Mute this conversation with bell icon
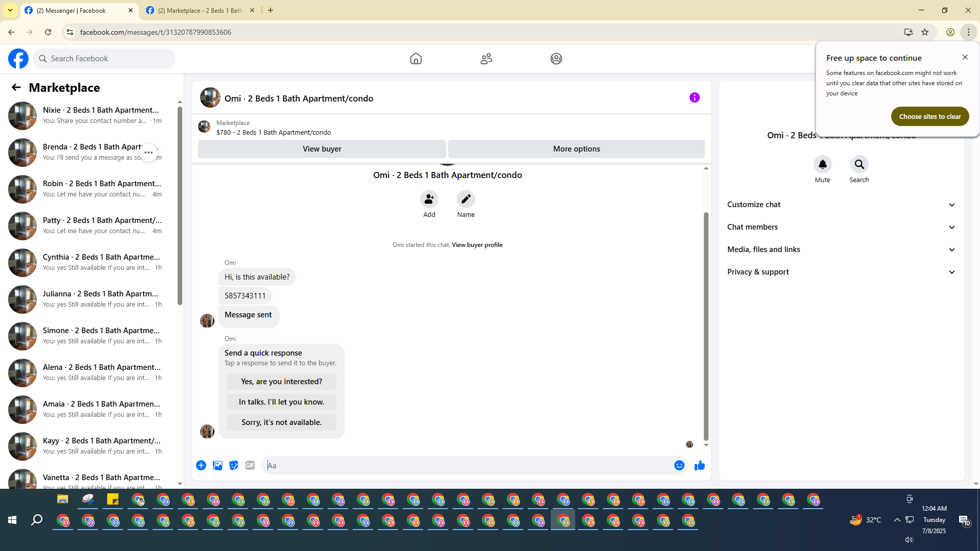Screen dimensions: 980x551 coord(822,165)
